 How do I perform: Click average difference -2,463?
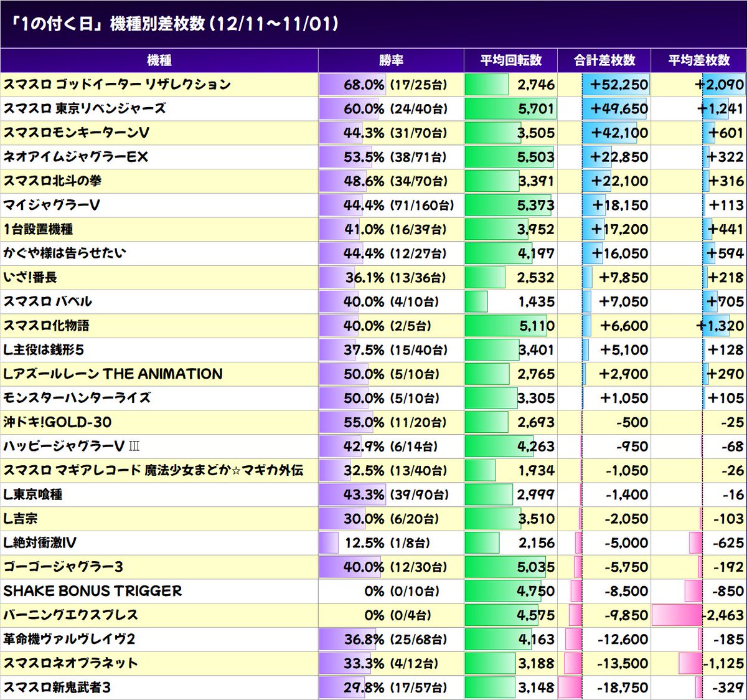click(723, 615)
